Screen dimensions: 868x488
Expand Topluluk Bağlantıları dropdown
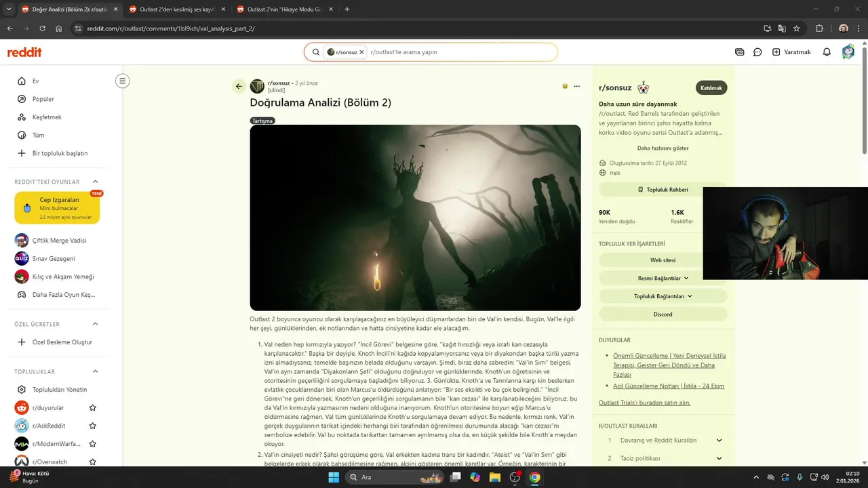(x=663, y=296)
